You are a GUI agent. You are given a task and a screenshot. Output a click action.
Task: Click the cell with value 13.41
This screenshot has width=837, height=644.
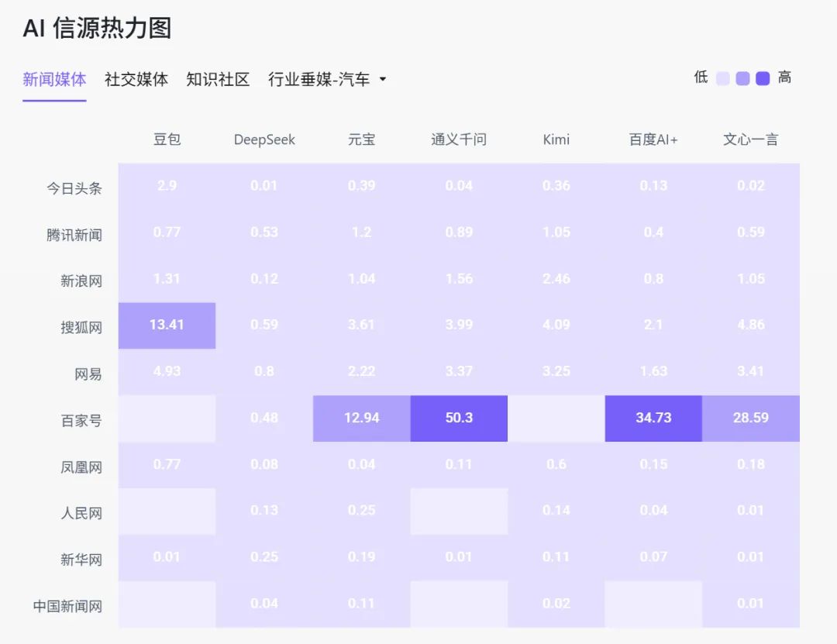pyautogui.click(x=167, y=325)
